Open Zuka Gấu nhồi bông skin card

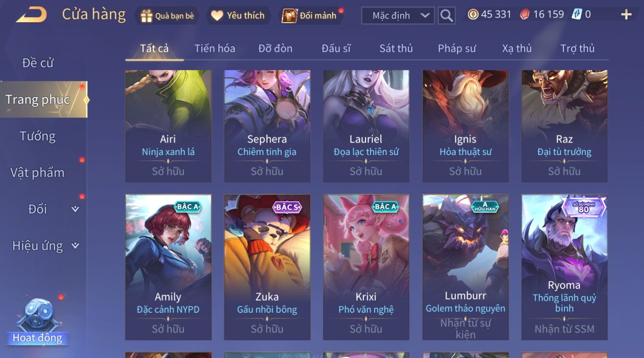click(267, 267)
